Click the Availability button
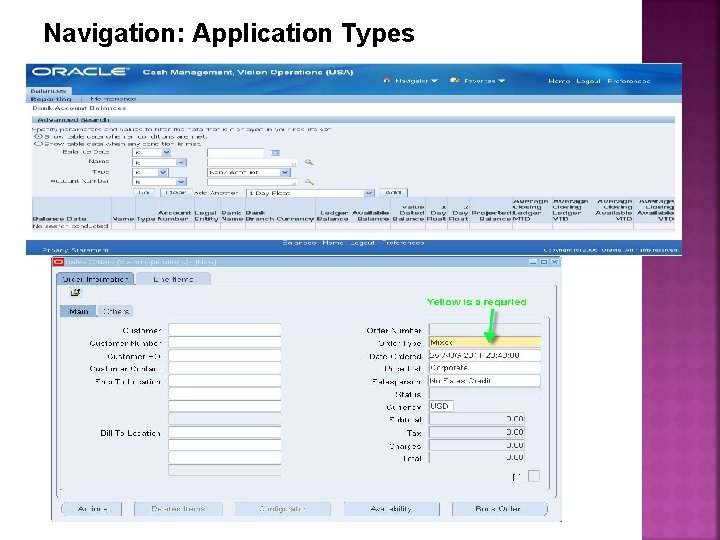Screen dimensions: 720x540 point(391,509)
